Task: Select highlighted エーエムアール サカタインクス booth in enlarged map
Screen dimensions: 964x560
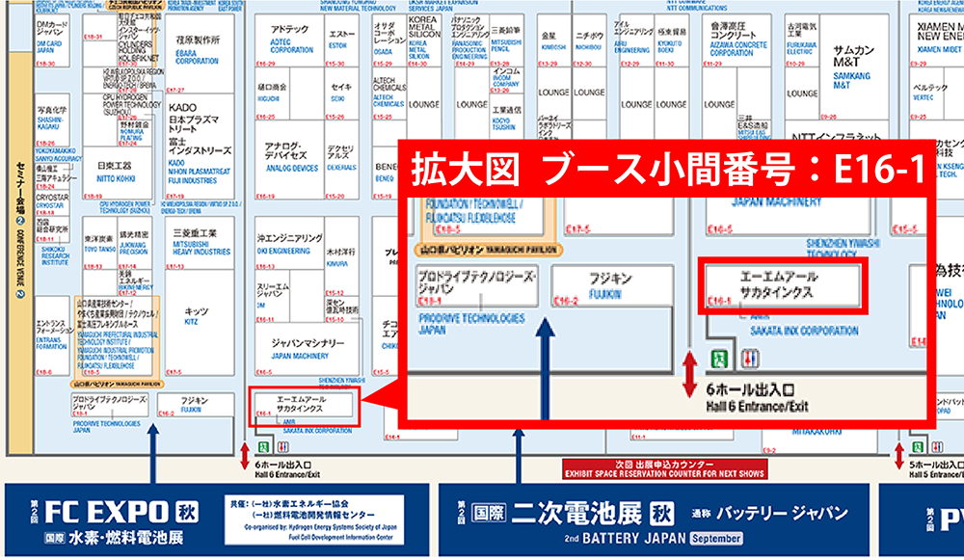Action: point(782,286)
